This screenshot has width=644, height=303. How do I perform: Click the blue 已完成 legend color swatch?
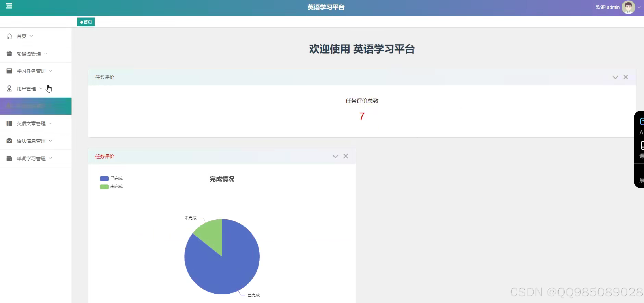[104, 178]
